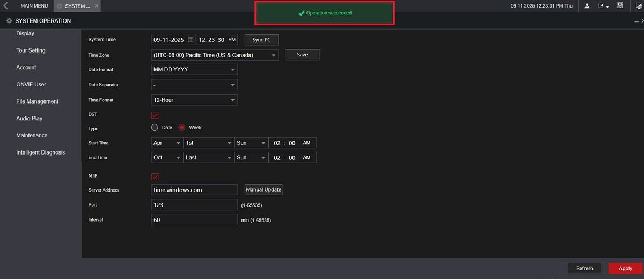
Task: Switch to the MAIN MENU tab
Action: click(x=34, y=6)
